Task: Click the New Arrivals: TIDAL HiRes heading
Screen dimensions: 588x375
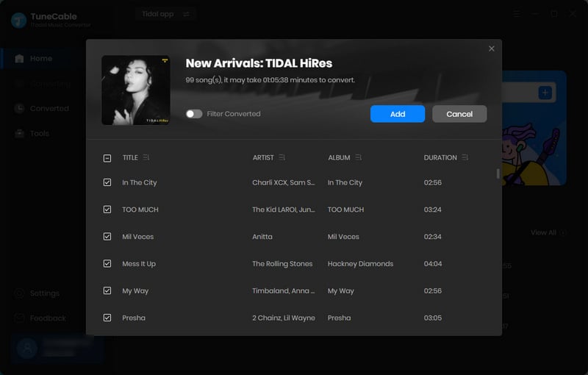Action: (x=259, y=63)
